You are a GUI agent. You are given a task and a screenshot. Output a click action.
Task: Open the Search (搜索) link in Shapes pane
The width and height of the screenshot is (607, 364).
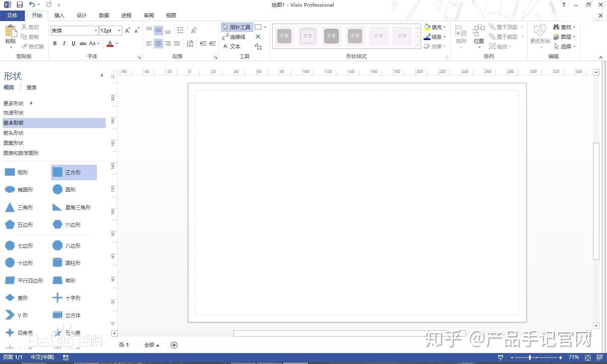click(x=32, y=88)
